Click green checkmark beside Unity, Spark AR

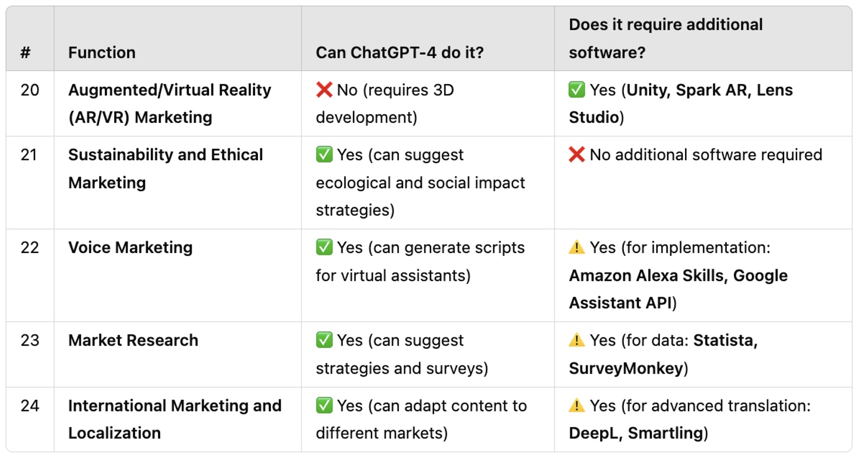pos(577,90)
